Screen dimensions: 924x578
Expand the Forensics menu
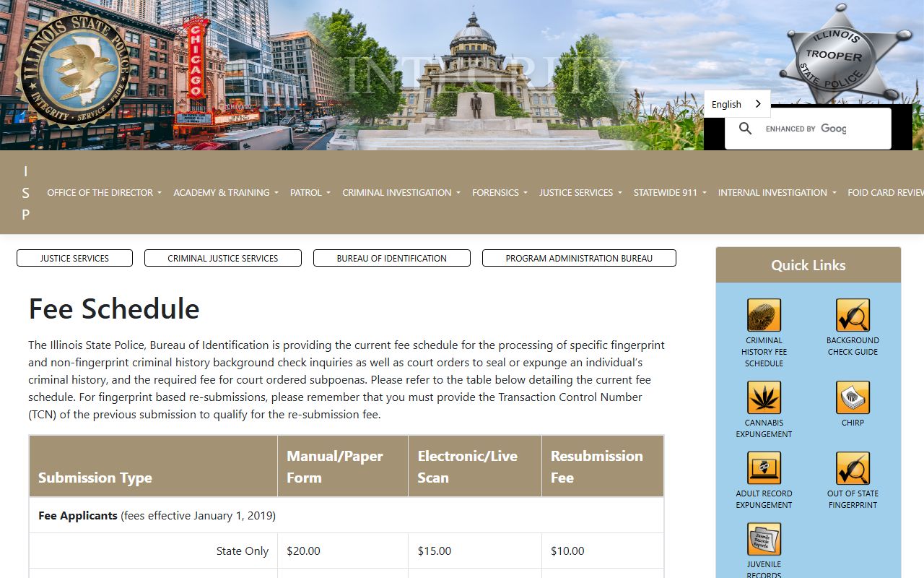click(x=500, y=192)
